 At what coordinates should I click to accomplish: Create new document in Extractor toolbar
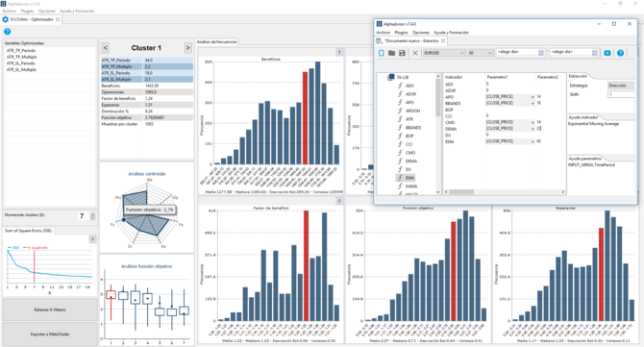coord(382,53)
